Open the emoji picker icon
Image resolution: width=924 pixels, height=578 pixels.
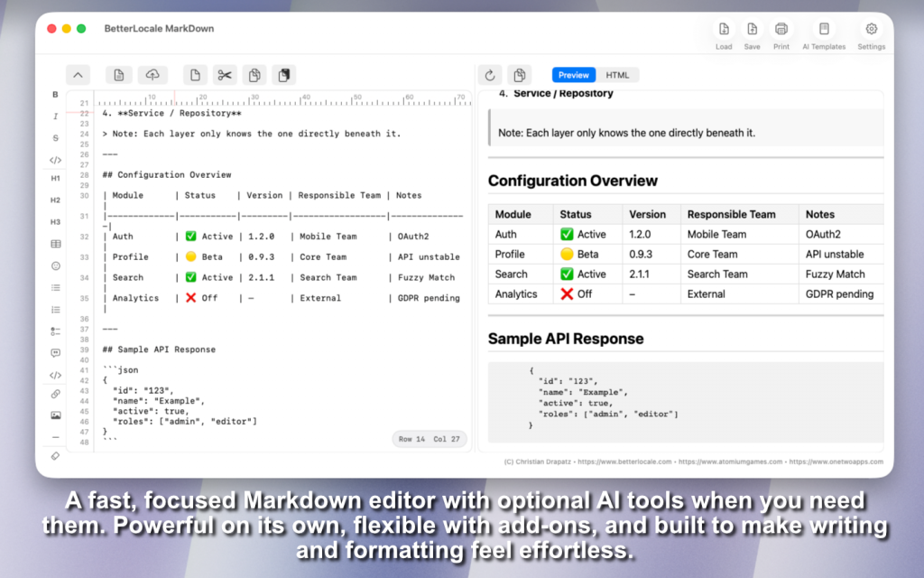(55, 266)
